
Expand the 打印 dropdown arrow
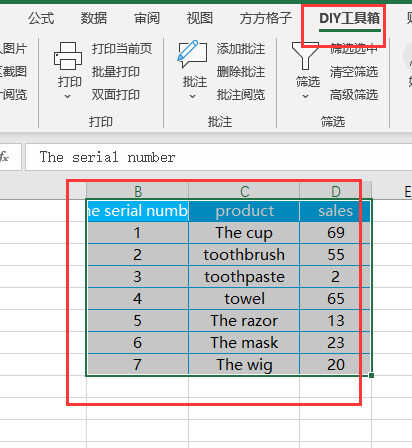[x=68, y=97]
